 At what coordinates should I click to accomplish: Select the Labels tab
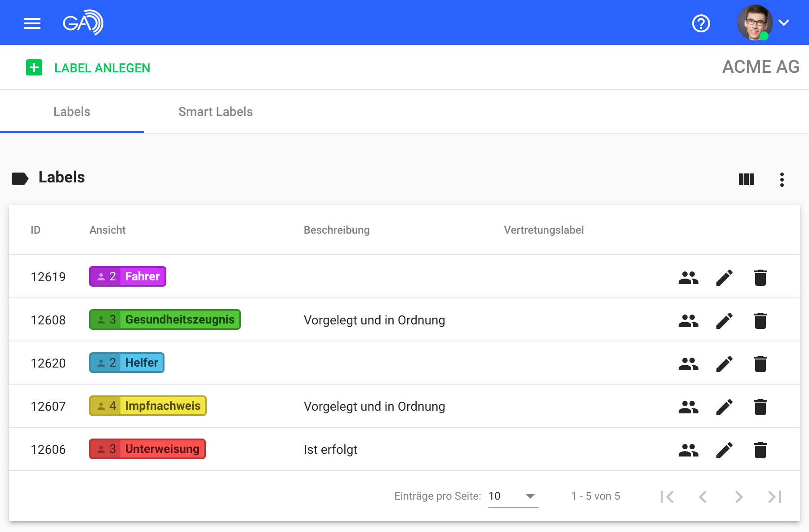[72, 111]
